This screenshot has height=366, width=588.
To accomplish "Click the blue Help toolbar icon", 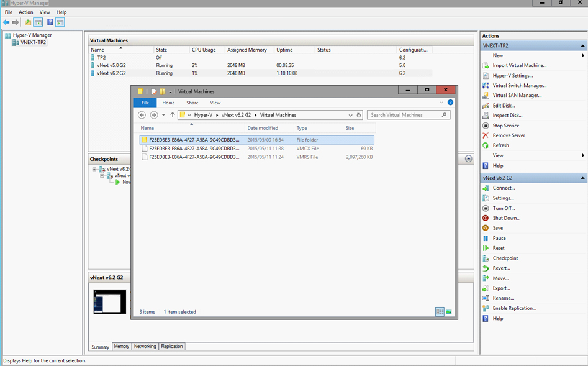I will coord(50,22).
